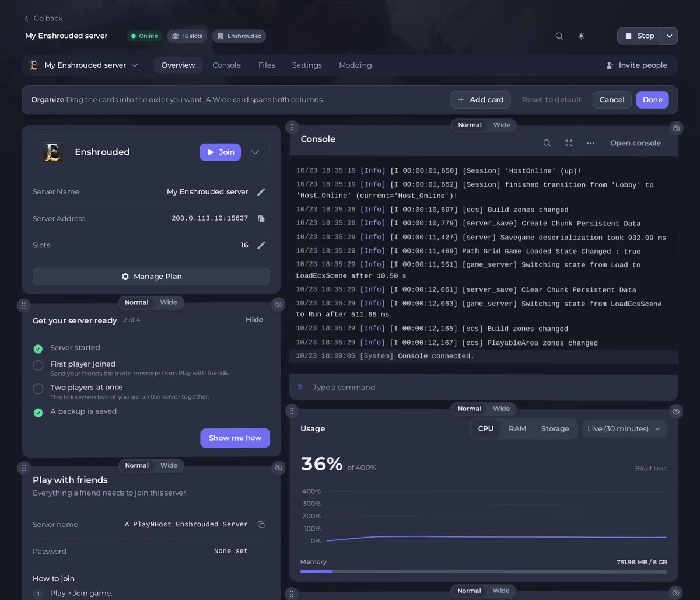Click the Add card button
This screenshot has height=600, width=700.
pos(480,100)
